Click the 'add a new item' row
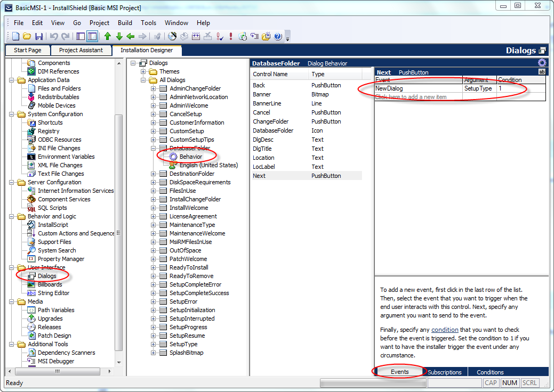Image resolution: width=554 pixels, height=392 pixels. [x=411, y=97]
